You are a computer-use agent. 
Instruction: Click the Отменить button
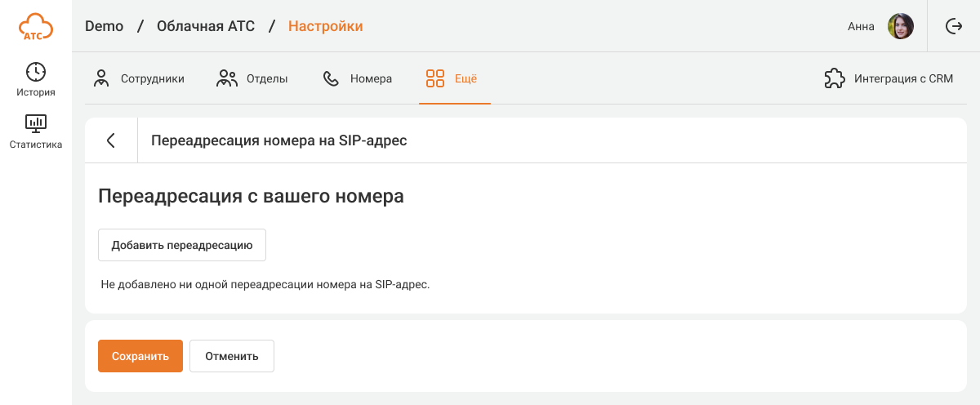232,356
